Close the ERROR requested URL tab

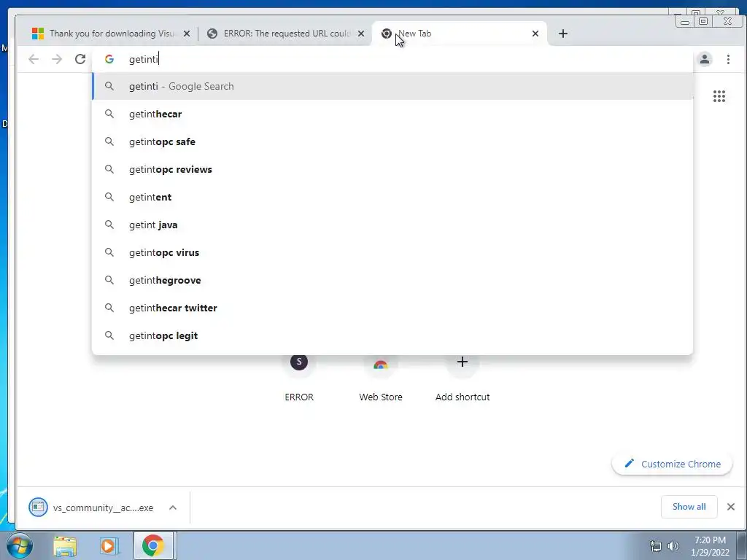[361, 34]
